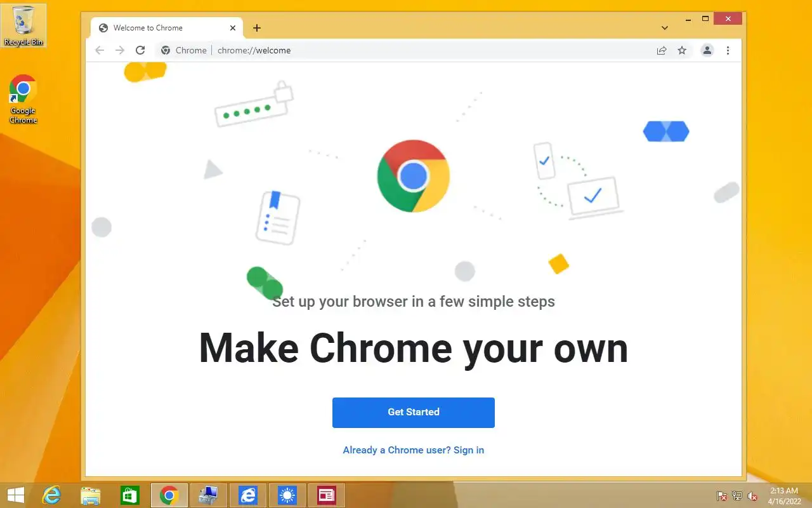
Task: Open the Windows Store taskbar icon
Action: pyautogui.click(x=129, y=495)
